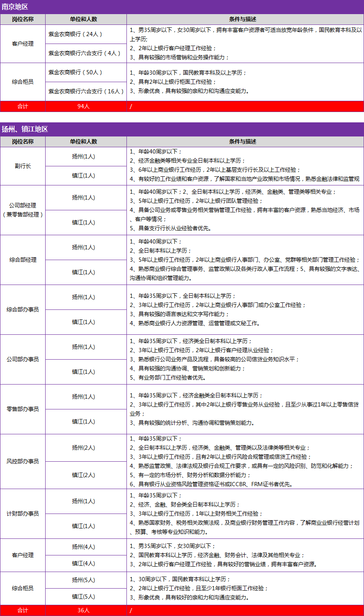The image size is (364, 616).
Task: Select the position name "计财部办事员"
Action: pyautogui.click(x=23, y=514)
